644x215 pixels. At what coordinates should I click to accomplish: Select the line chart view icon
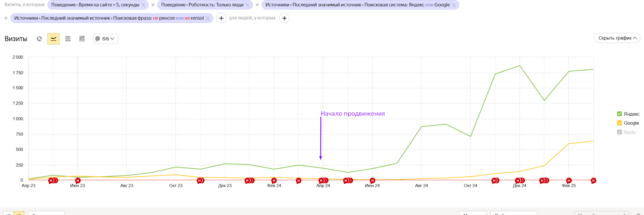pyautogui.click(x=54, y=39)
